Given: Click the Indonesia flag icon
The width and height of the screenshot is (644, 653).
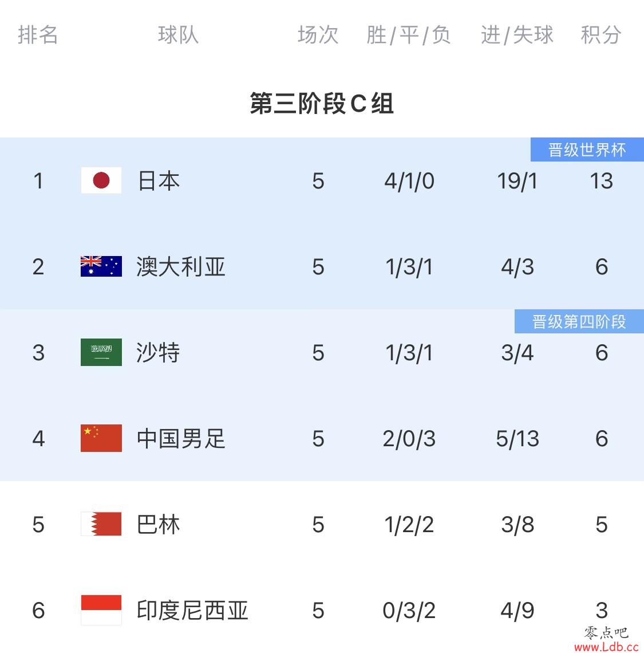Looking at the screenshot, I should point(101,610).
